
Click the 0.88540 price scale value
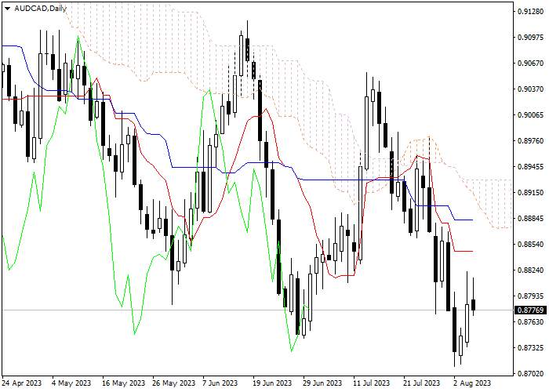pos(532,244)
